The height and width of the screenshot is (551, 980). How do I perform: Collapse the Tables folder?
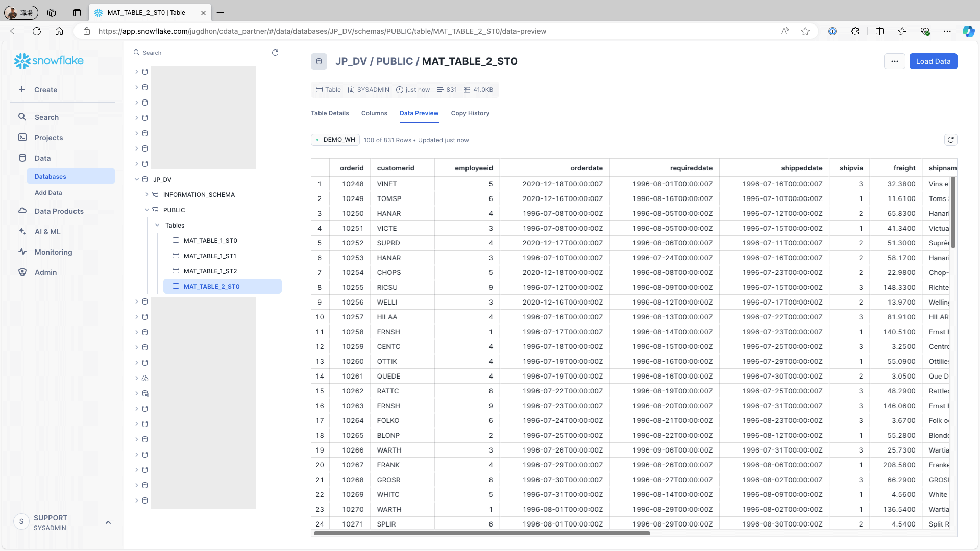(x=157, y=225)
